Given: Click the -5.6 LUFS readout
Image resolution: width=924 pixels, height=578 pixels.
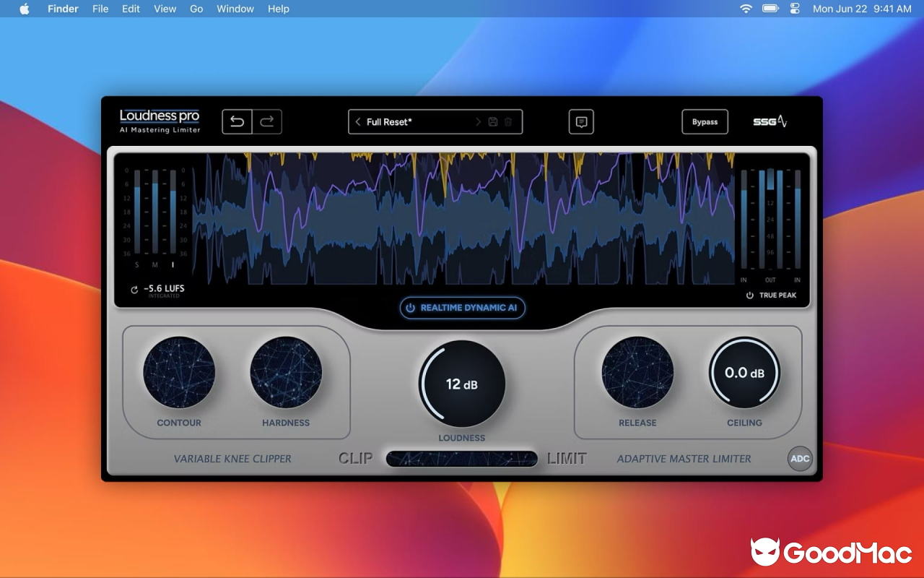Looking at the screenshot, I should click(164, 288).
